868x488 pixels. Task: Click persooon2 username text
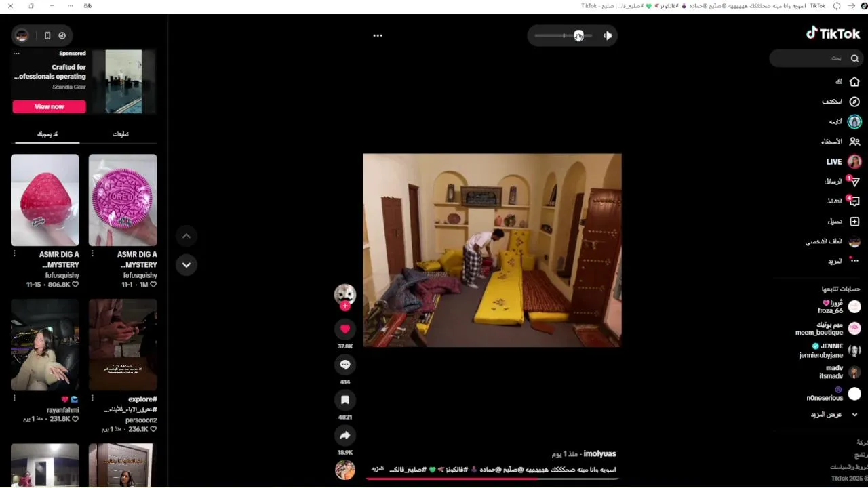[141, 420]
